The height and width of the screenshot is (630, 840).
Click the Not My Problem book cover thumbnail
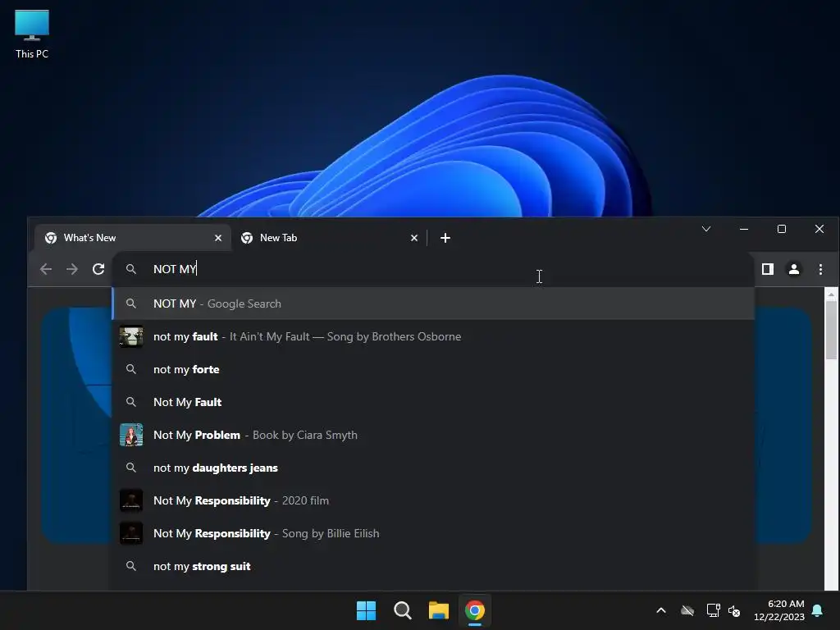131,435
